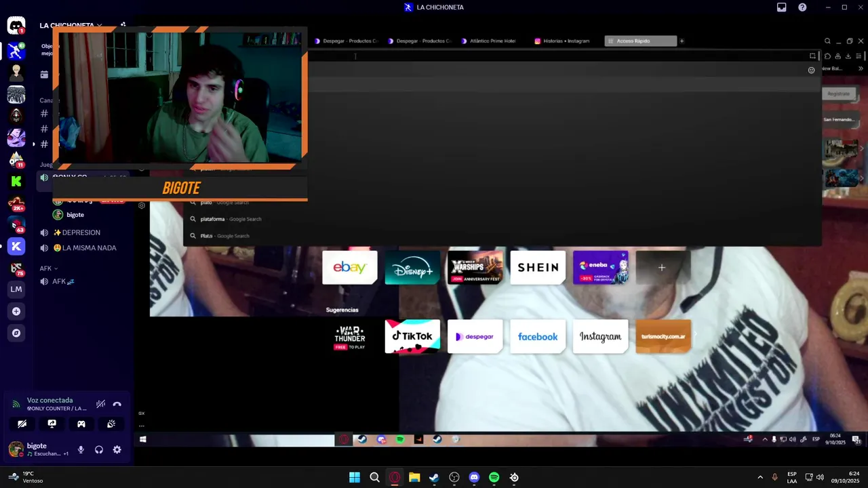
Task: Switch to the Acceso Rápido tab
Action: tap(640, 41)
